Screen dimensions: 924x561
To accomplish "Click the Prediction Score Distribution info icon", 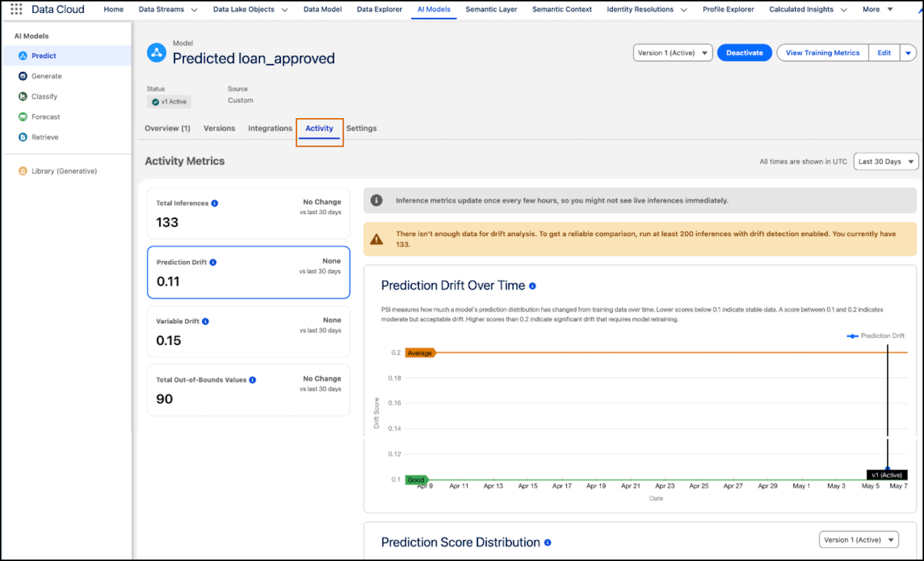I will [x=547, y=542].
